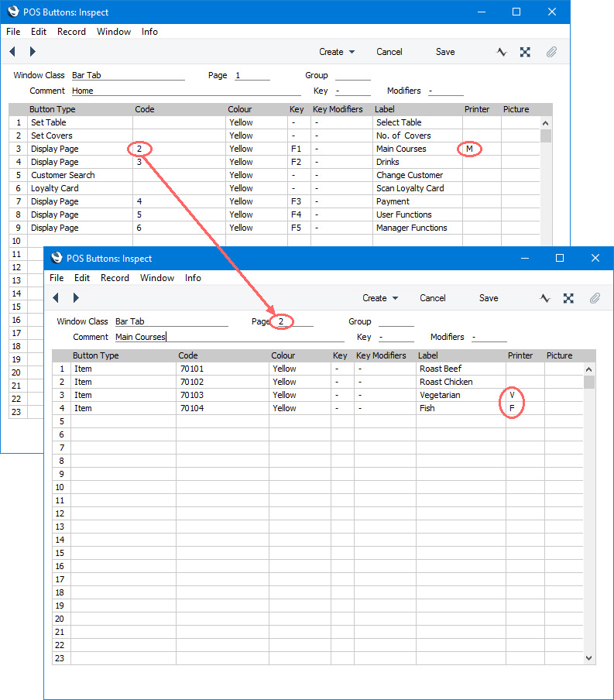The width and height of the screenshot is (614, 700).
Task: Select the Roast Beef label cell
Action: tap(460, 369)
